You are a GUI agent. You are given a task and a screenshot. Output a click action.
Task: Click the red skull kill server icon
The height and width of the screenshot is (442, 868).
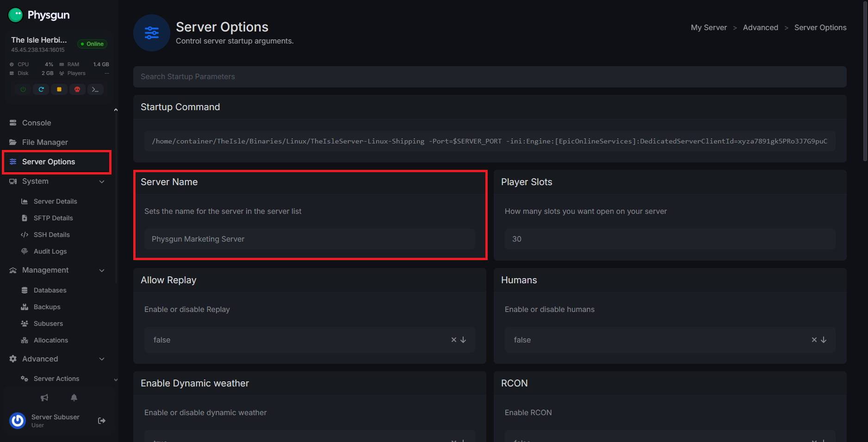(77, 89)
